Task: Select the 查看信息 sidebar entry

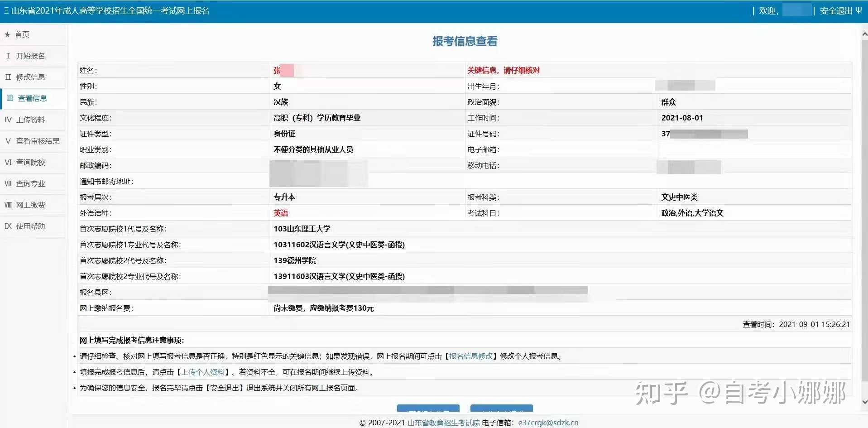Action: [34, 98]
